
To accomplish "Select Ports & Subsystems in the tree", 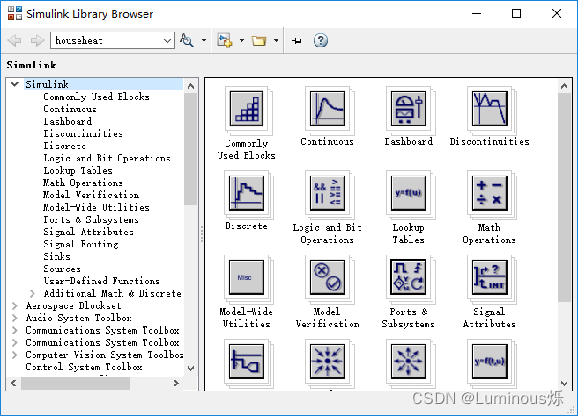I will click(x=91, y=220).
